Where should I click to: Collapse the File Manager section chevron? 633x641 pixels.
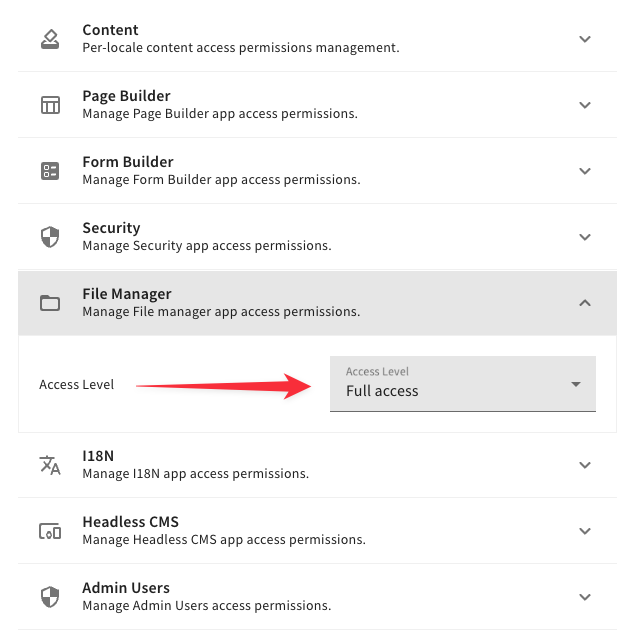pyautogui.click(x=585, y=303)
